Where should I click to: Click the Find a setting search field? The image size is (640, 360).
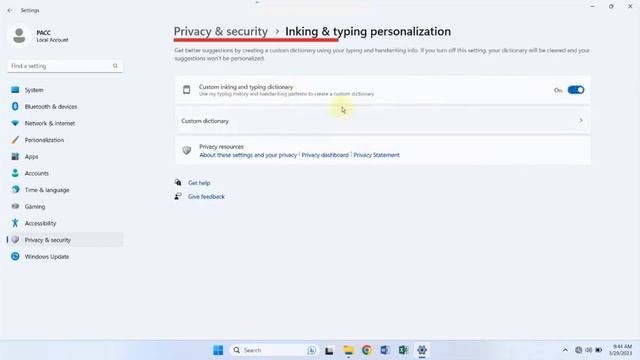click(x=65, y=66)
